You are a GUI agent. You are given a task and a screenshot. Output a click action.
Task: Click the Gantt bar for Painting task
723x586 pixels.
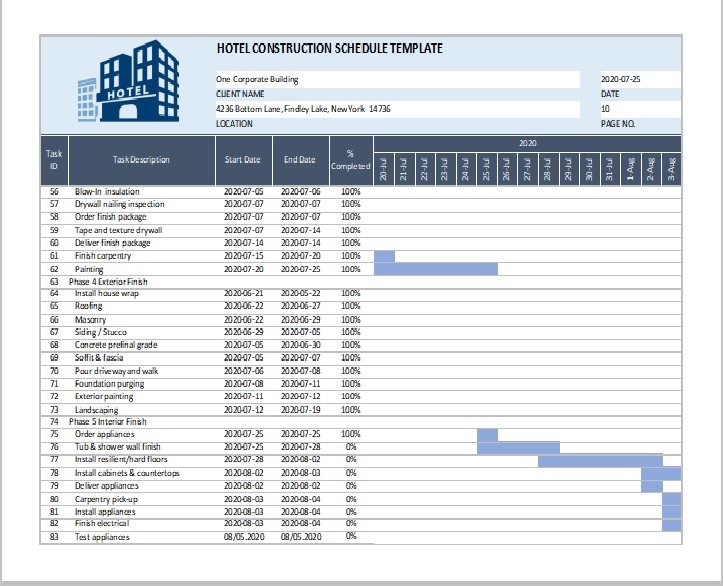pos(436,269)
